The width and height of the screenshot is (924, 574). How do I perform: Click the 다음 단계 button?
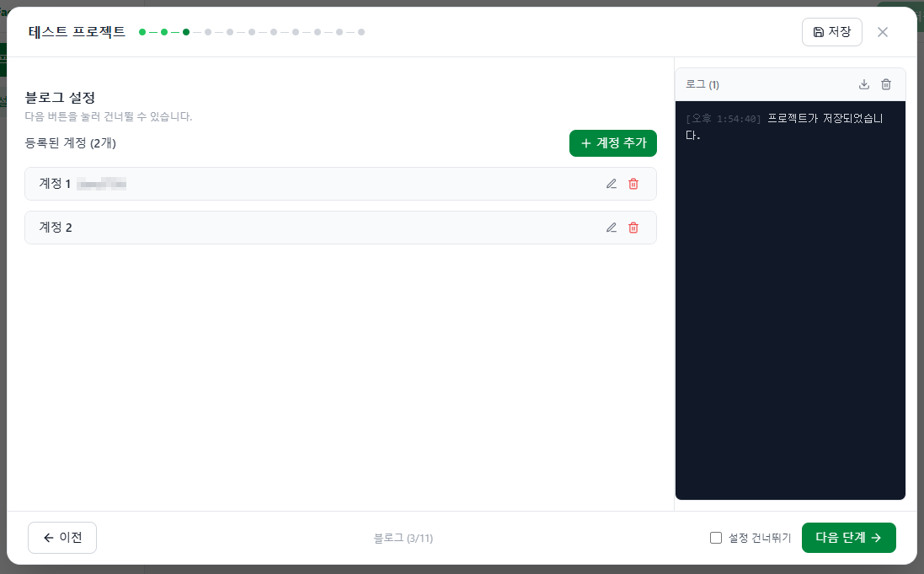848,537
